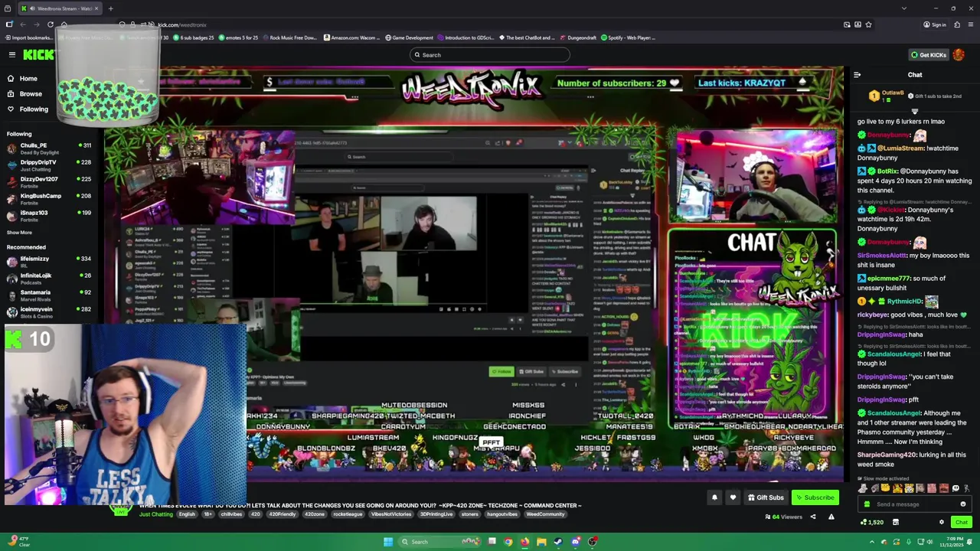Open Chulls_PE channel in Following list
980x551 pixels.
tap(49, 148)
